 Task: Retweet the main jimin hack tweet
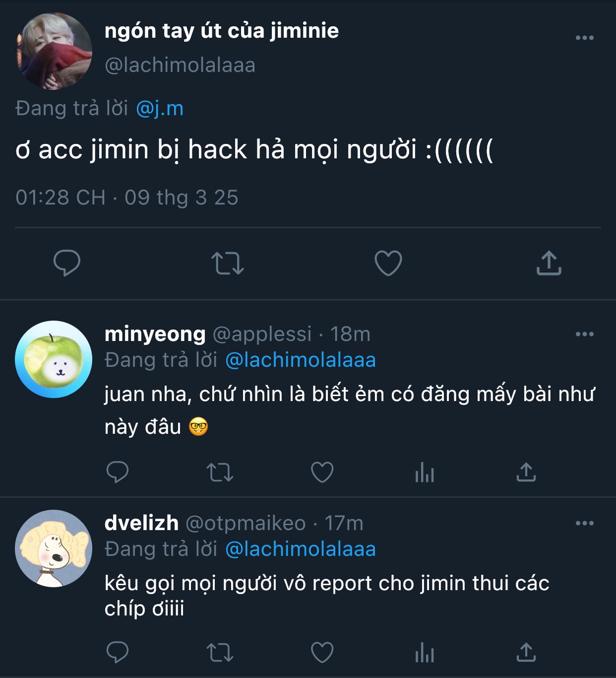click(228, 263)
